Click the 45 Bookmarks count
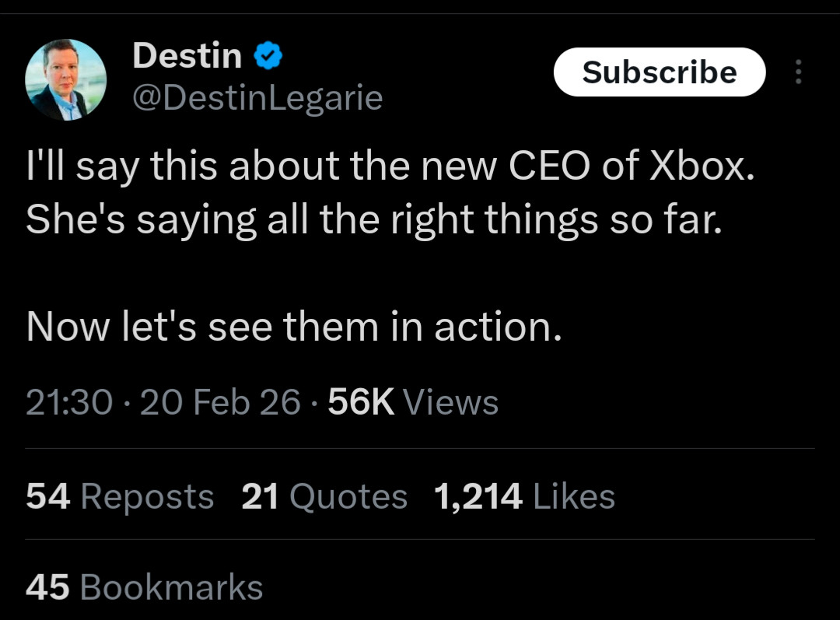Viewport: 840px width, 620px height. coord(144,587)
